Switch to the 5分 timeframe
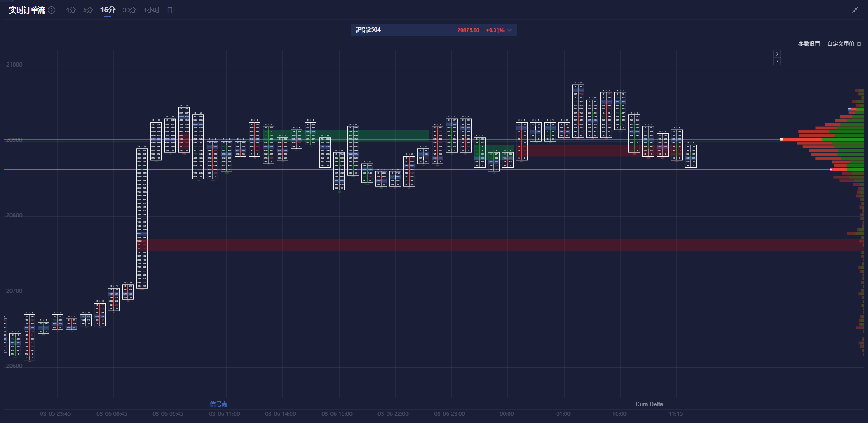The height and width of the screenshot is (423, 868). tap(88, 10)
